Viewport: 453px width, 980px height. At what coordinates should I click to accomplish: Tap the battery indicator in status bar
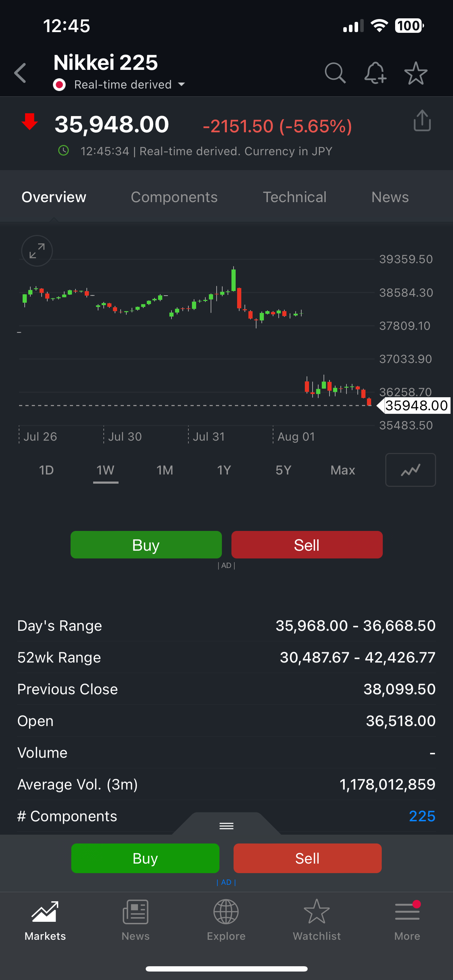point(409,25)
